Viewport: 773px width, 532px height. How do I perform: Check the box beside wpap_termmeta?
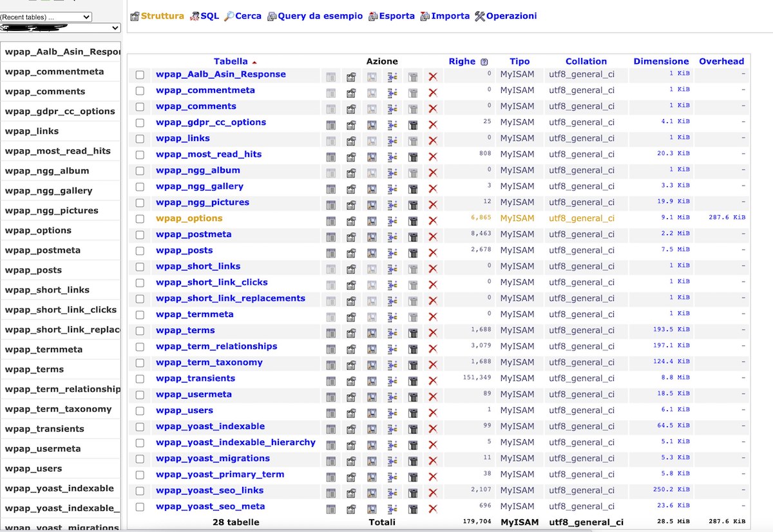click(x=140, y=315)
